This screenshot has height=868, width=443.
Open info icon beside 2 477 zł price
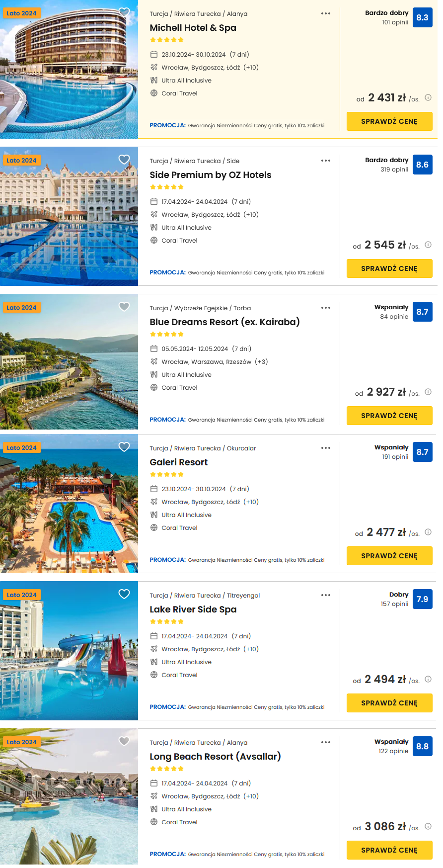click(x=428, y=532)
